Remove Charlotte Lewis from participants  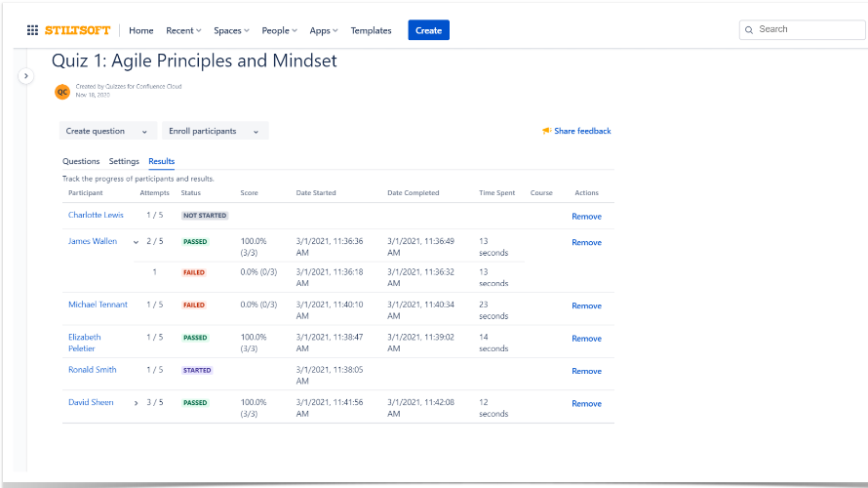[586, 217]
